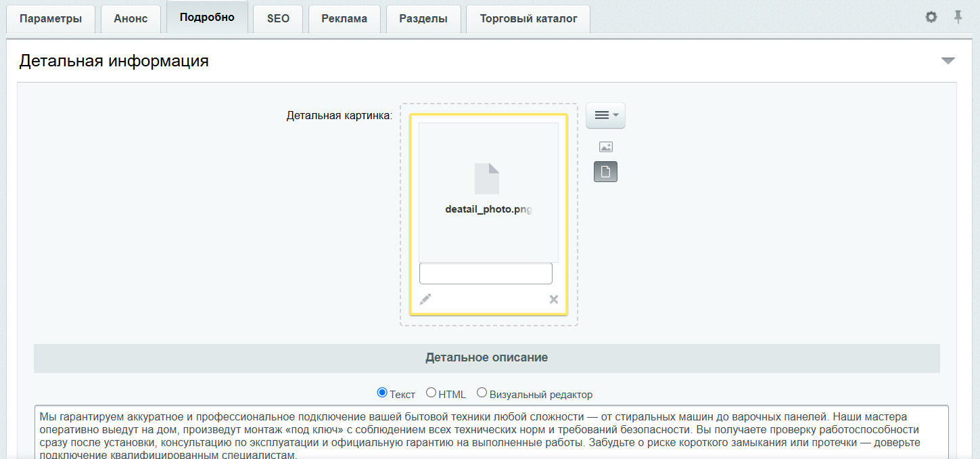Open the Параметры tab

(x=51, y=19)
